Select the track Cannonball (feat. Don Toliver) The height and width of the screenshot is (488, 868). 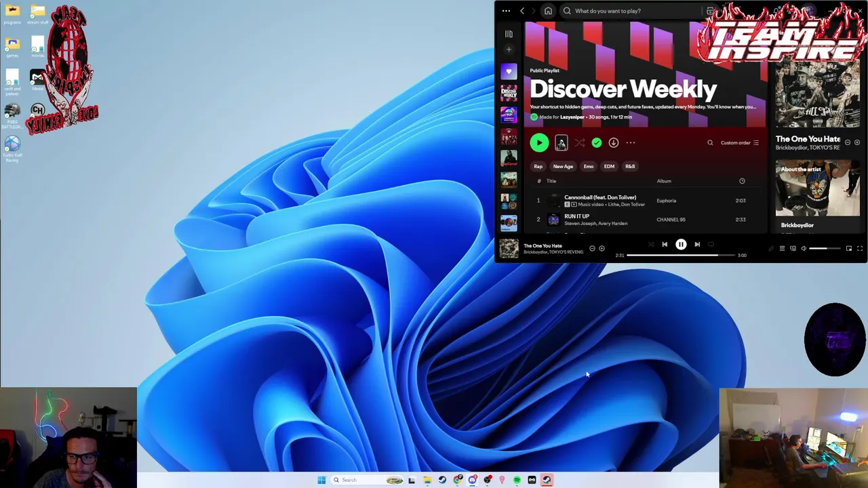(600, 197)
